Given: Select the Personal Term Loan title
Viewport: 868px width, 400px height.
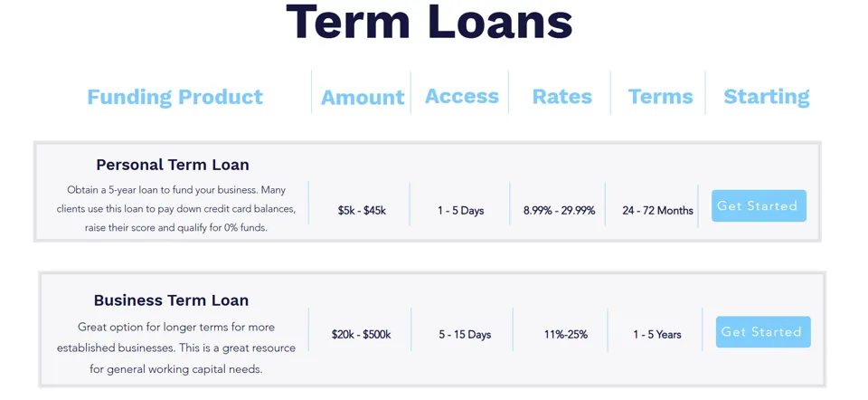Looking at the screenshot, I should [173, 165].
